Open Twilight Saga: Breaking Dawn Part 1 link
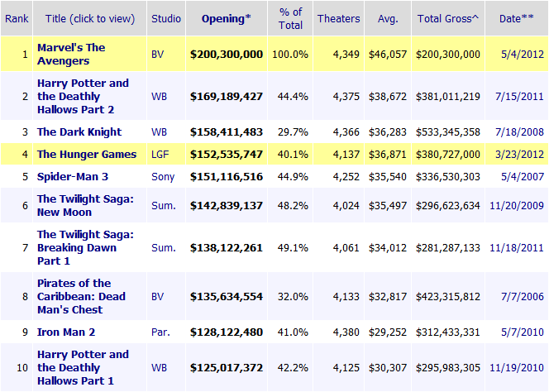Image resolution: width=549 pixels, height=392 pixels. coord(85,247)
